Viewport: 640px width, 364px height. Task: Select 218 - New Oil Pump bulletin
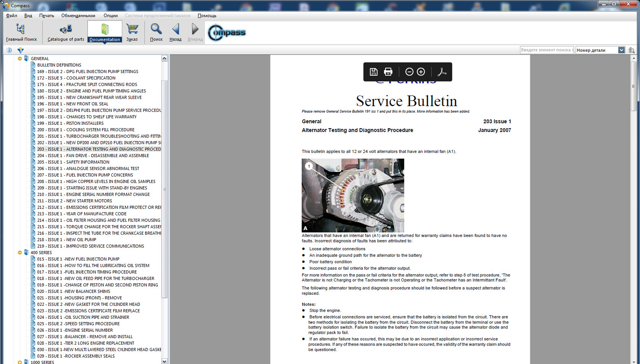pyautogui.click(x=66, y=240)
